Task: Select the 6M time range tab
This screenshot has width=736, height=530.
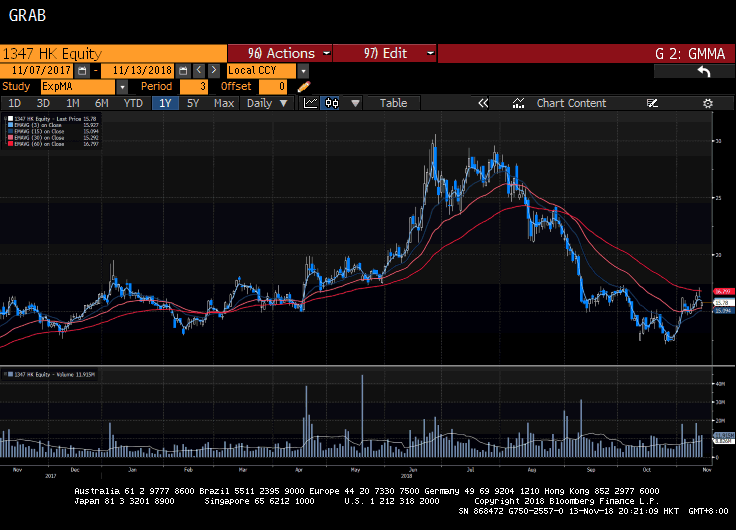Action: [x=101, y=103]
